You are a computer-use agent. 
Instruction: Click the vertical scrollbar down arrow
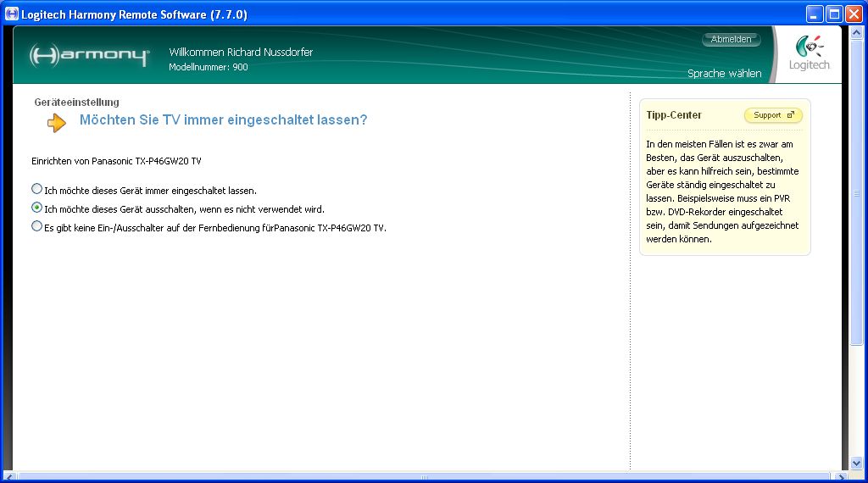[x=856, y=463]
